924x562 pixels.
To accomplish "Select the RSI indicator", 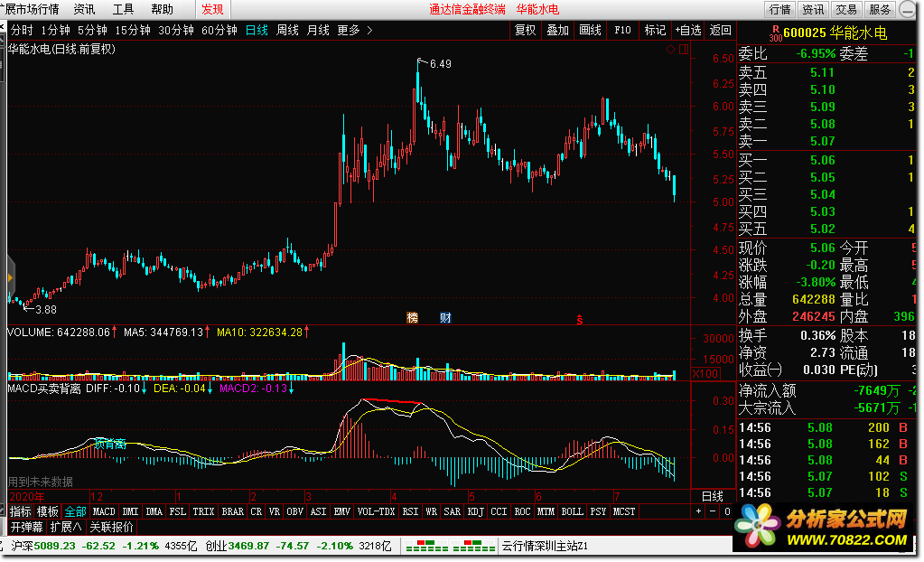I will pos(410,511).
